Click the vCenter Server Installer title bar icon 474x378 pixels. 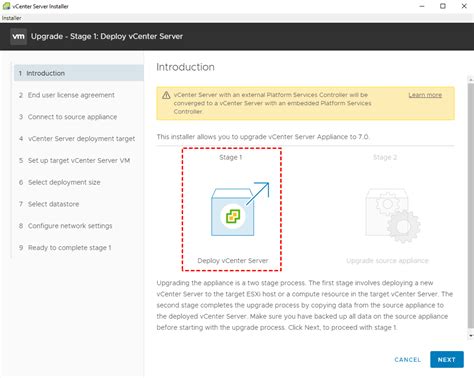[x=6, y=6]
